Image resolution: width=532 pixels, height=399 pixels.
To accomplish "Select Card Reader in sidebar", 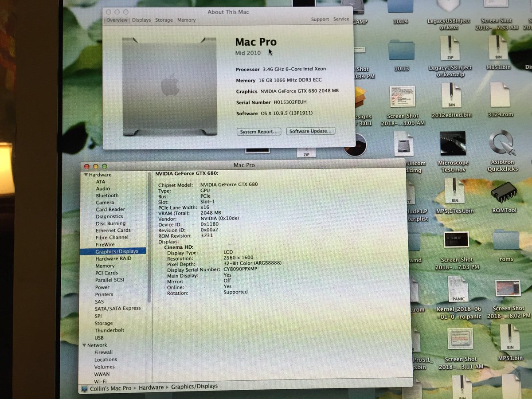I will coord(110,210).
